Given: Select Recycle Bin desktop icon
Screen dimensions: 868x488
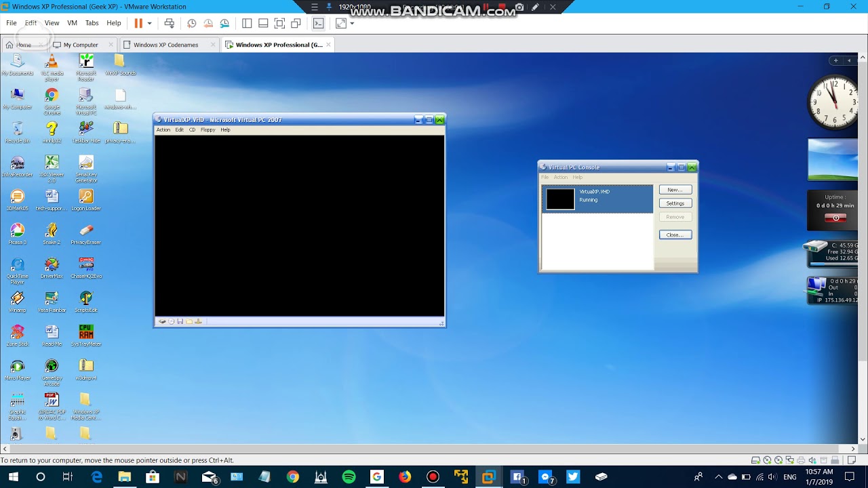Looking at the screenshot, I should [18, 132].
